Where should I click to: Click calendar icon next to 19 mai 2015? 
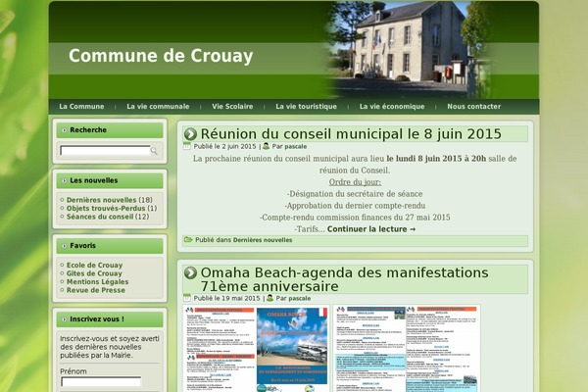click(187, 298)
